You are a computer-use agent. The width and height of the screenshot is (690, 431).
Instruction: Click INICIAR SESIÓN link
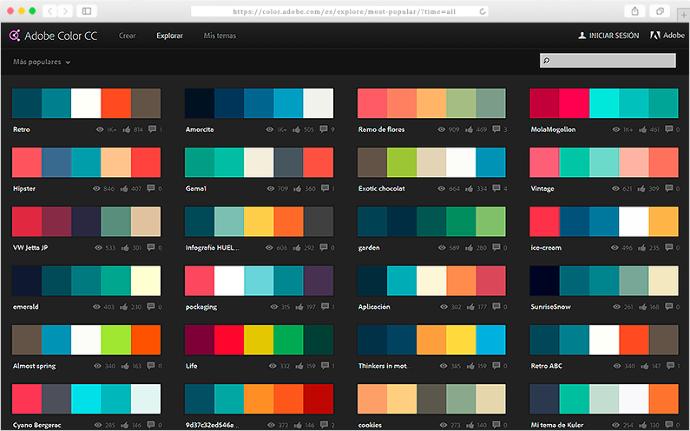click(614, 36)
